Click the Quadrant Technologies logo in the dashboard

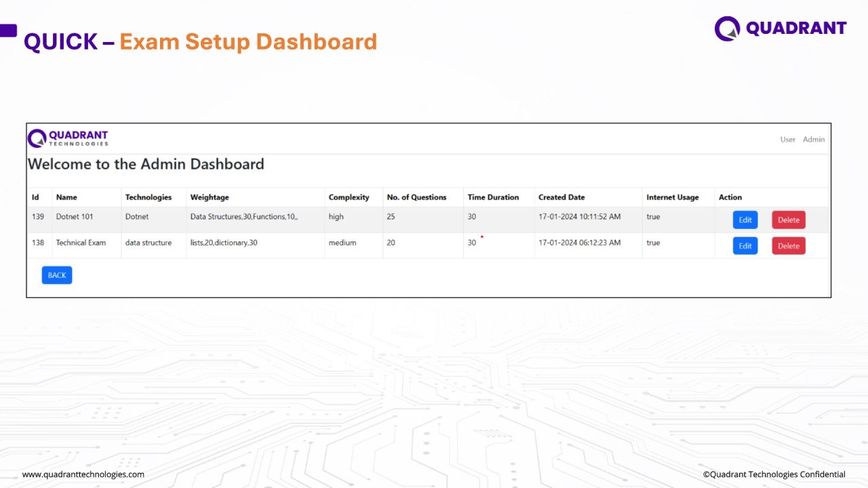coord(68,138)
